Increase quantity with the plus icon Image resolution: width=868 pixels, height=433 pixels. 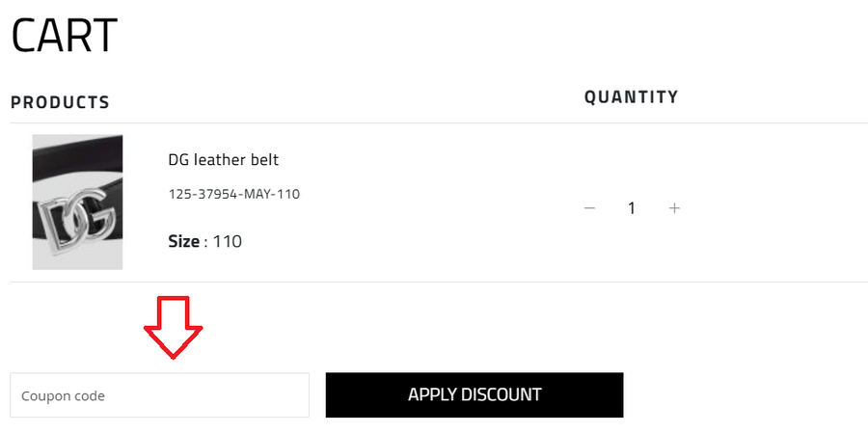point(674,208)
